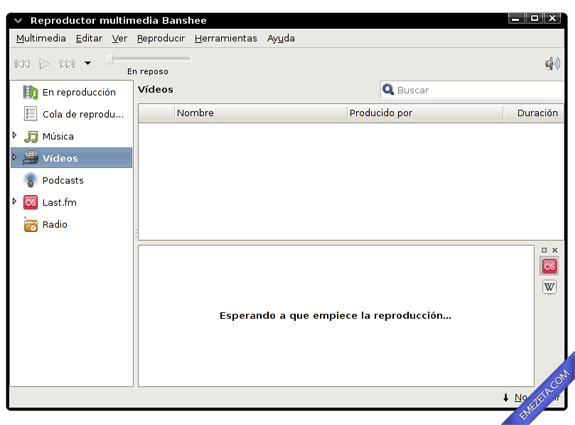575x425 pixels.
Task: Click the previous track button
Action: [x=22, y=64]
